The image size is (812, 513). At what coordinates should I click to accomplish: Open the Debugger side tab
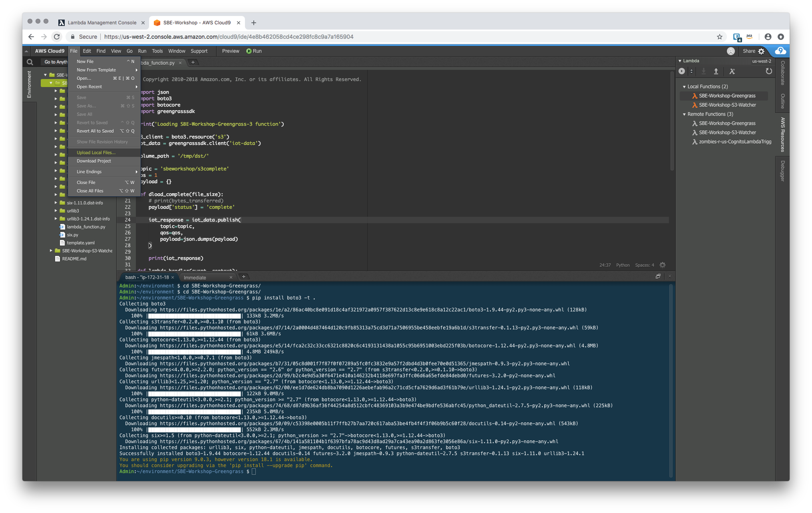[782, 171]
